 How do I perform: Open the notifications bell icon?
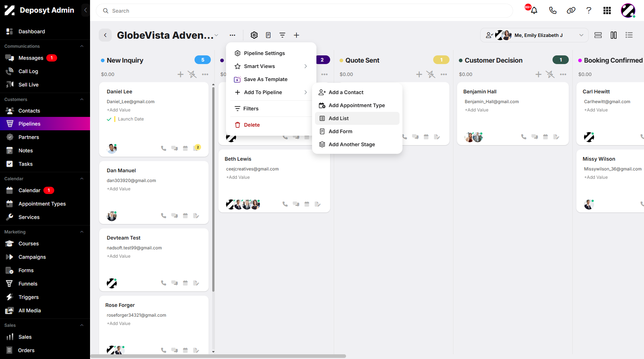pyautogui.click(x=534, y=10)
